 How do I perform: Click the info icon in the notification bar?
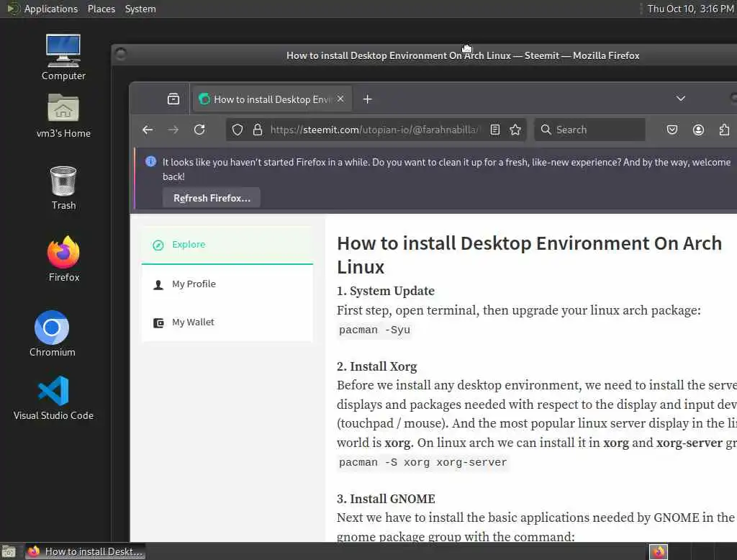[x=151, y=162]
